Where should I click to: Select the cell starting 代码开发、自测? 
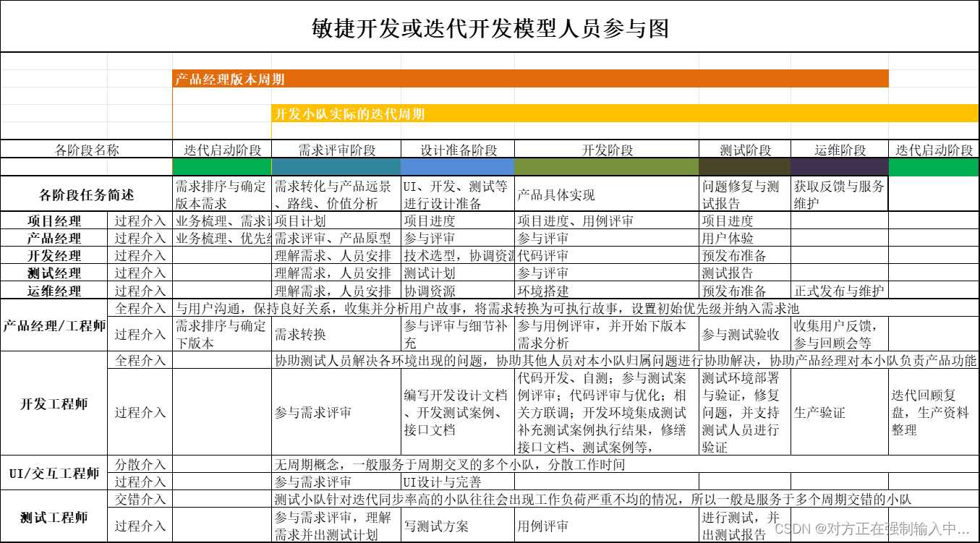point(608,412)
